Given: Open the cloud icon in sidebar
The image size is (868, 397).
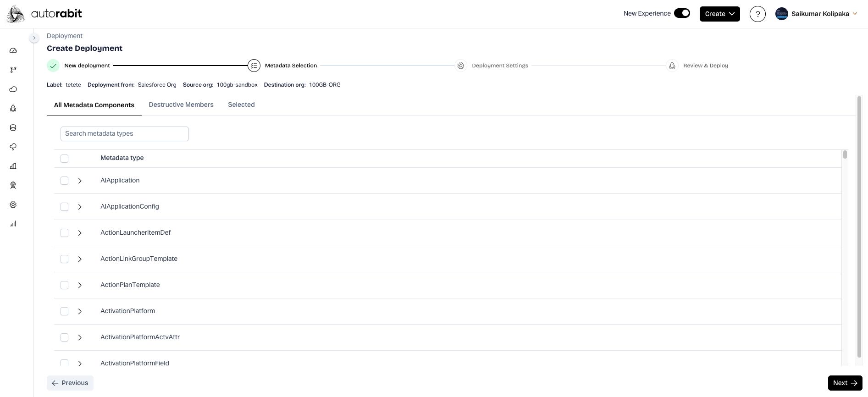Looking at the screenshot, I should point(13,89).
